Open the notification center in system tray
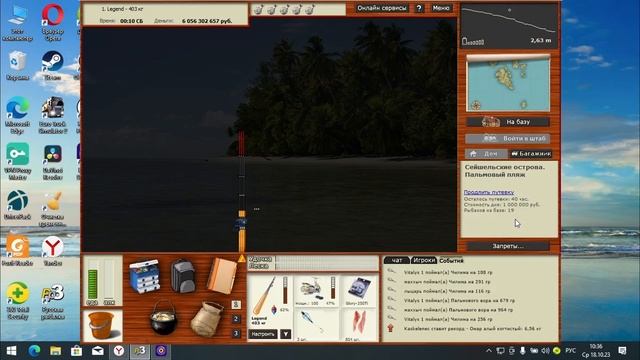This screenshot has width=640, height=360. click(622, 351)
